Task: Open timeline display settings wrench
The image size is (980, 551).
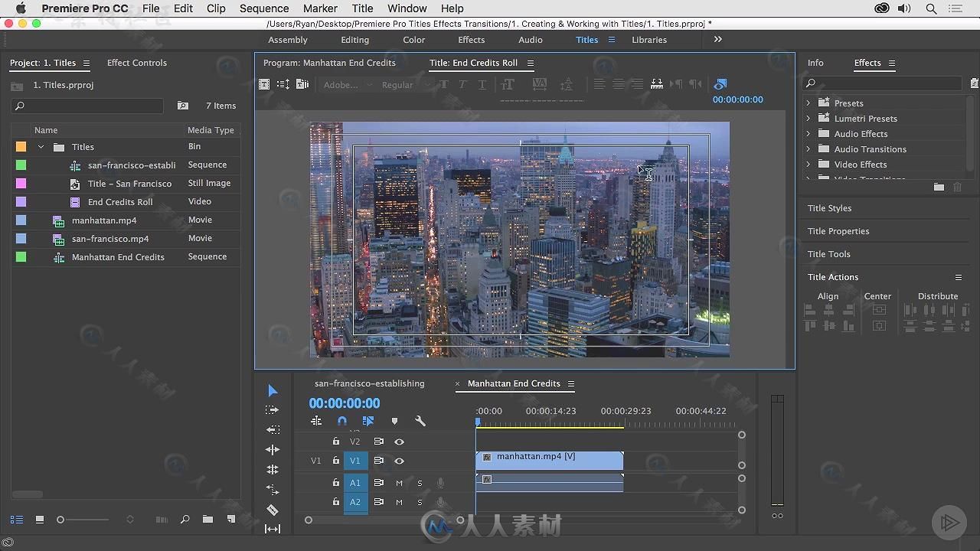Action: pos(420,421)
